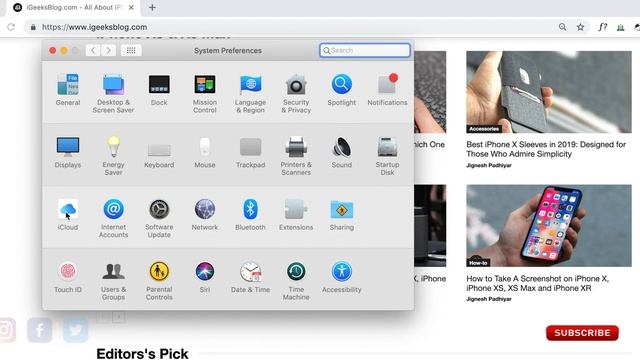Open iCloud preferences
The width and height of the screenshot is (640, 360).
click(68, 215)
